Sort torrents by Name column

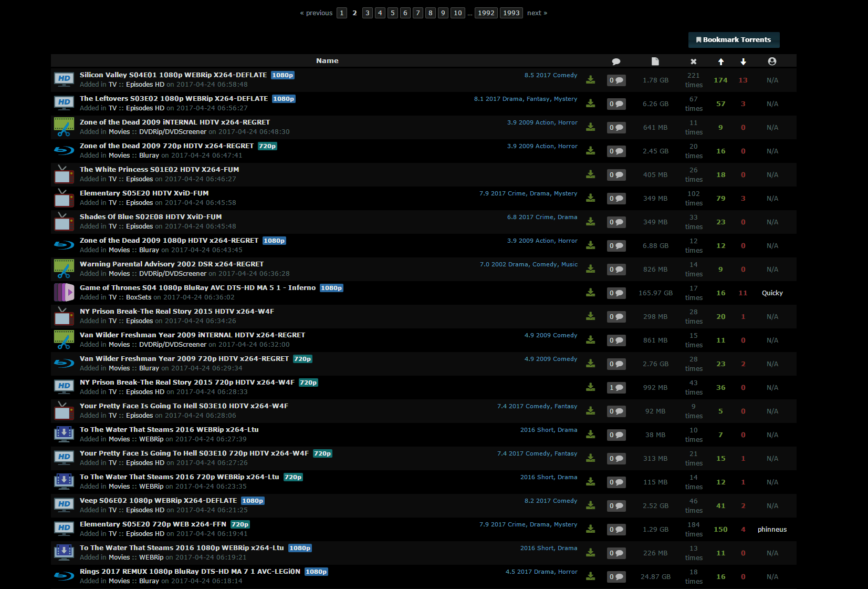[327, 61]
